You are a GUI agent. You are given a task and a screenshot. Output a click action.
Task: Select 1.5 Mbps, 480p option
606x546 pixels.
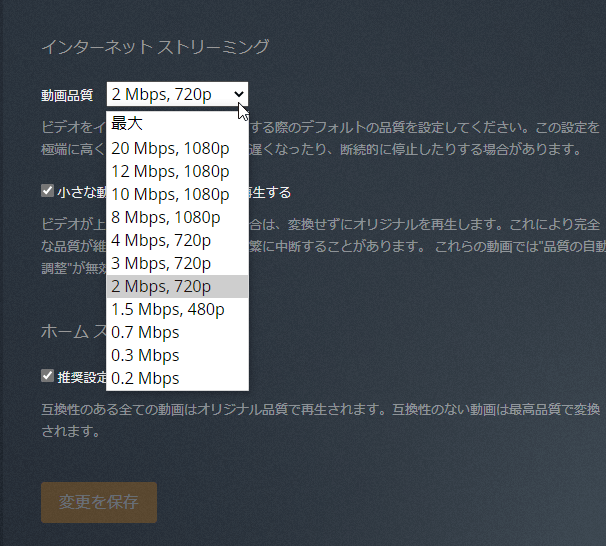pyautogui.click(x=177, y=309)
